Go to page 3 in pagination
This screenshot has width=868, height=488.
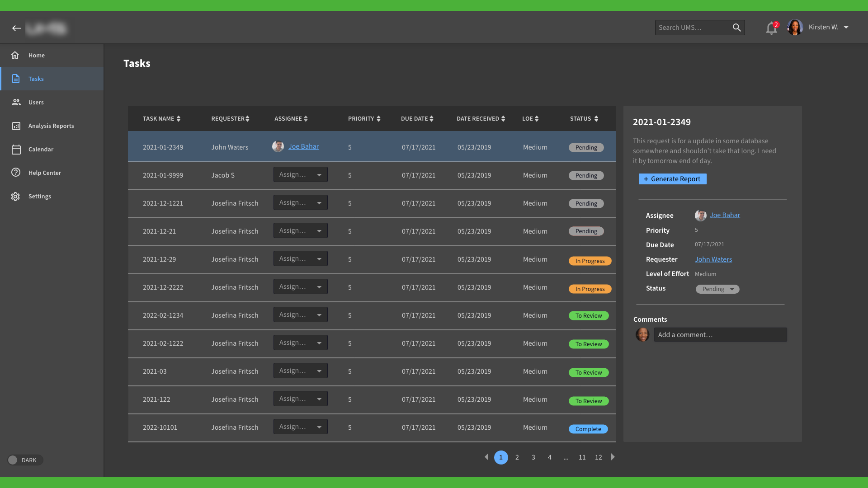pyautogui.click(x=533, y=457)
